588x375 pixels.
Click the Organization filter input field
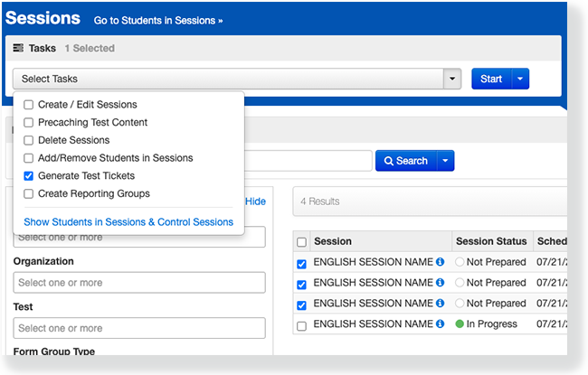(138, 283)
